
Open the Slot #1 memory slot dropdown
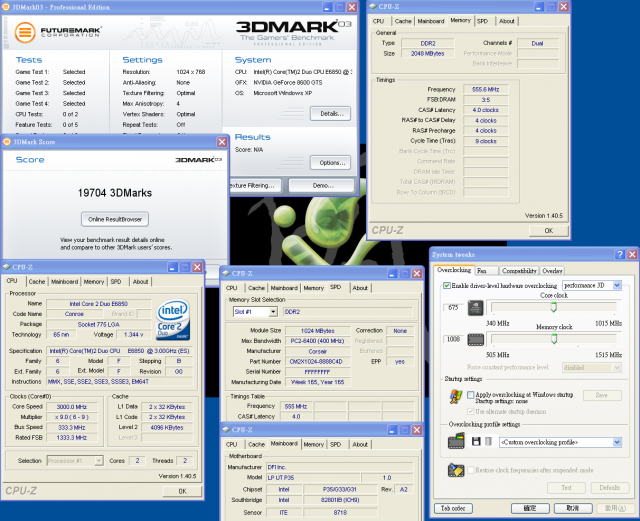[x=273, y=312]
